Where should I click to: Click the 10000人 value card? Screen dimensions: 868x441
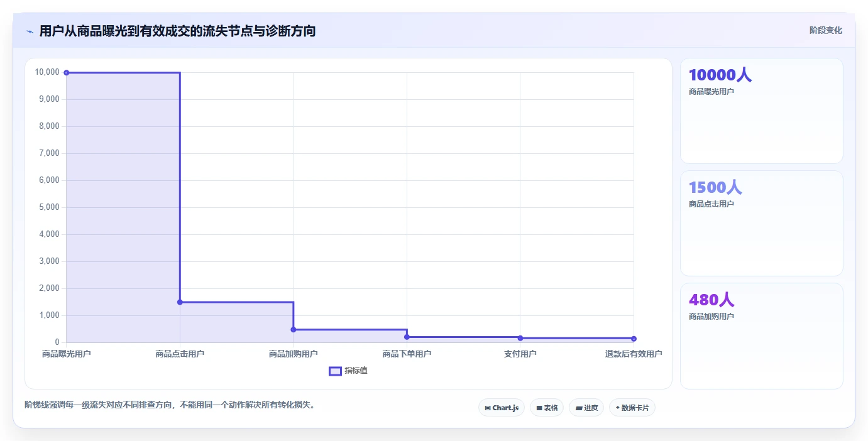click(761, 111)
